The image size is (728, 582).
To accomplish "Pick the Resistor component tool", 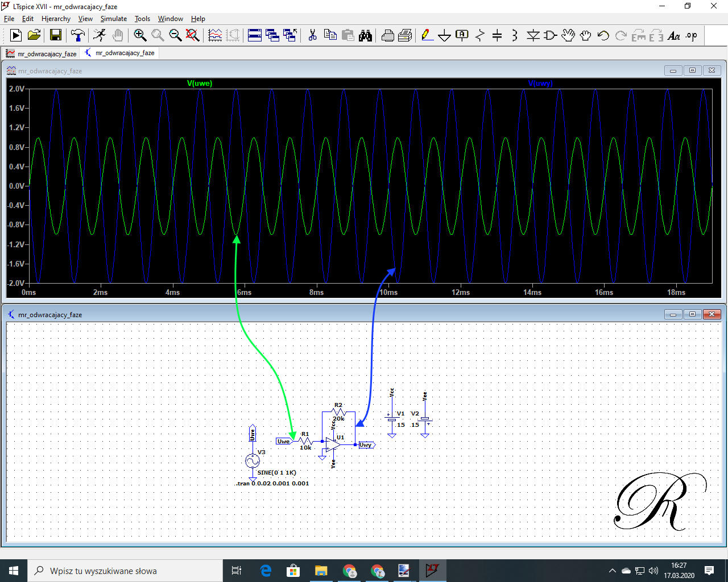I will pyautogui.click(x=480, y=35).
